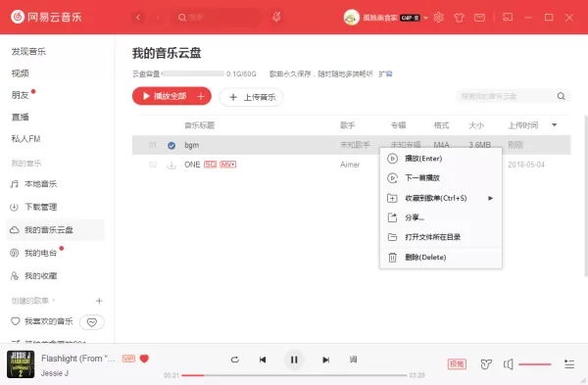Open artist Aimer

click(x=350, y=165)
